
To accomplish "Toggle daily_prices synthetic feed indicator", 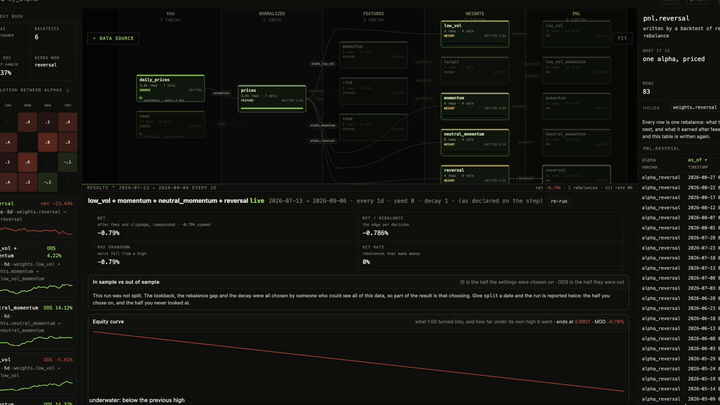I will tap(141, 98).
